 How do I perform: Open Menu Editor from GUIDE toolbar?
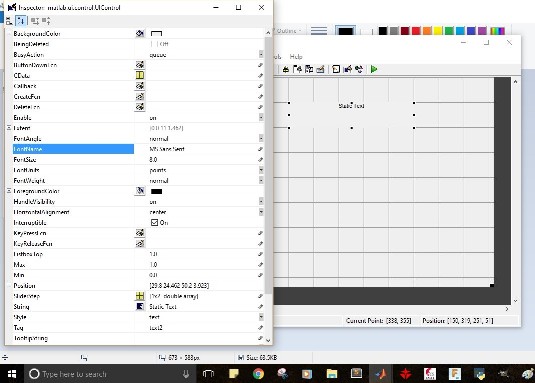pos(298,69)
